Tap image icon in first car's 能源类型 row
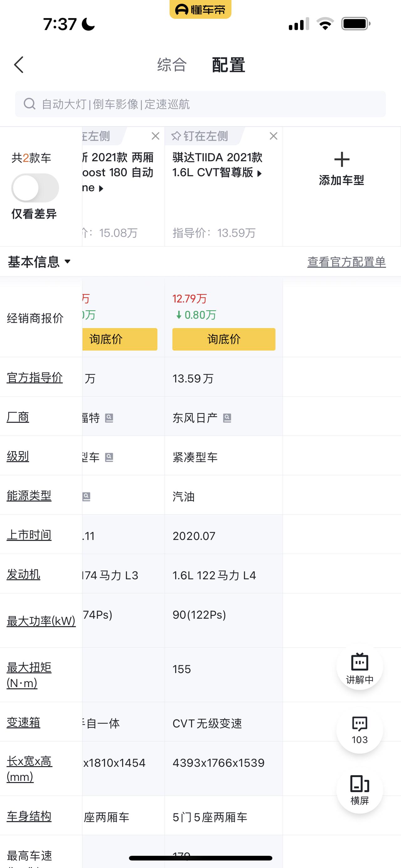Image resolution: width=401 pixels, height=868 pixels. click(86, 497)
